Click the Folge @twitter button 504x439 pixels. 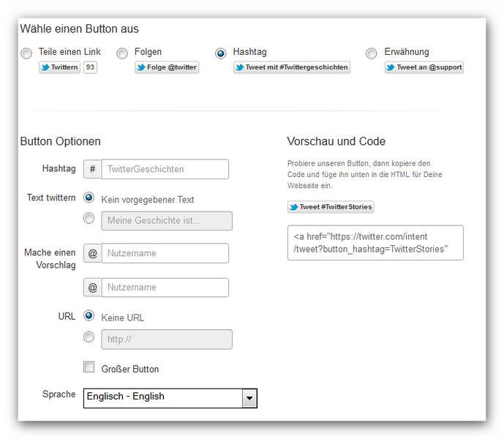click(x=167, y=67)
